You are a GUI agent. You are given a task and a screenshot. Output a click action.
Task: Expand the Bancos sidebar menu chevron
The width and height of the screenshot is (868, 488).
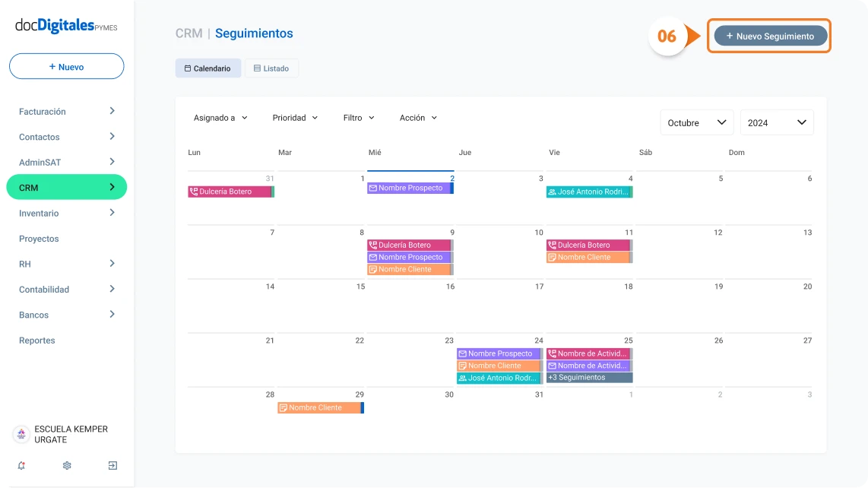click(x=112, y=315)
